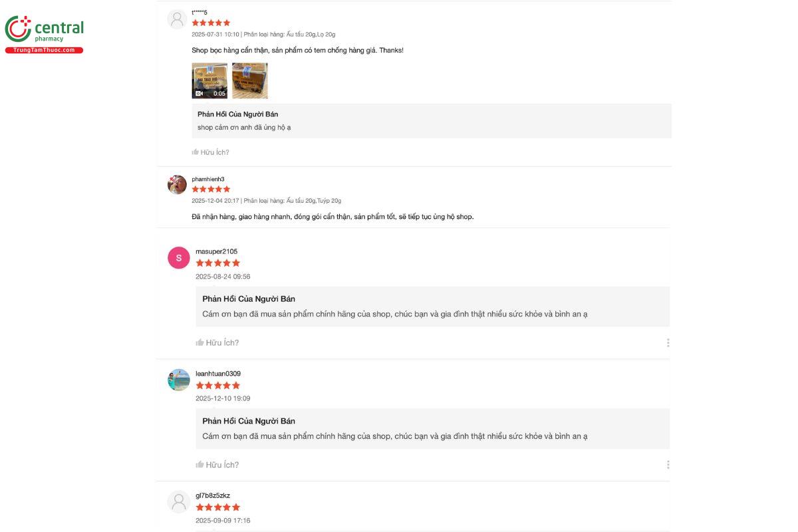Mark masuper2105 review as helpful
Viewport: 798px width, 532px height.
pos(217,342)
